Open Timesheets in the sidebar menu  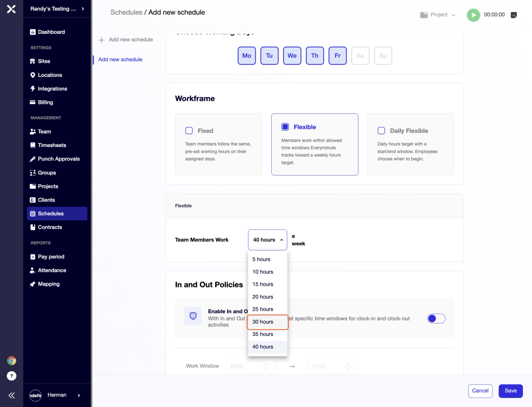[57, 145]
